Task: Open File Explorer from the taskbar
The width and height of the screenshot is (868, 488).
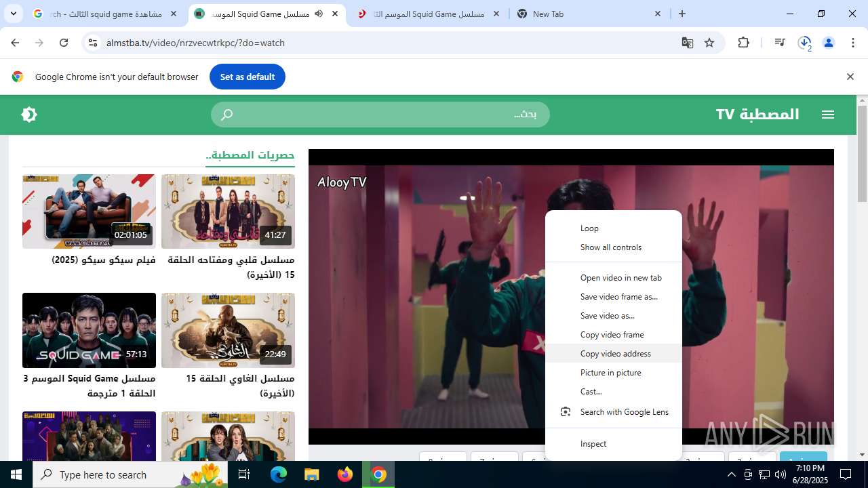Action: [x=311, y=474]
